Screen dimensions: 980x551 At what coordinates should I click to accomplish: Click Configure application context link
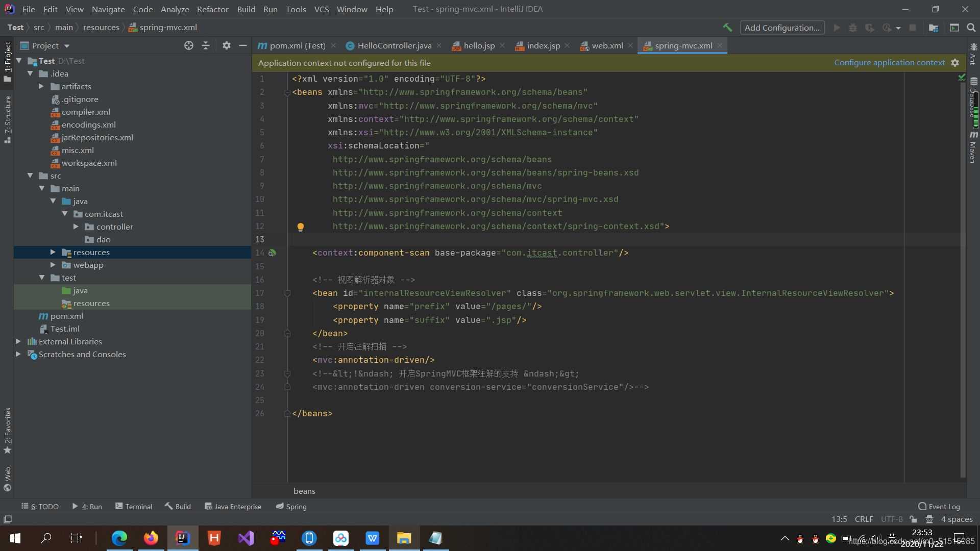pos(890,62)
